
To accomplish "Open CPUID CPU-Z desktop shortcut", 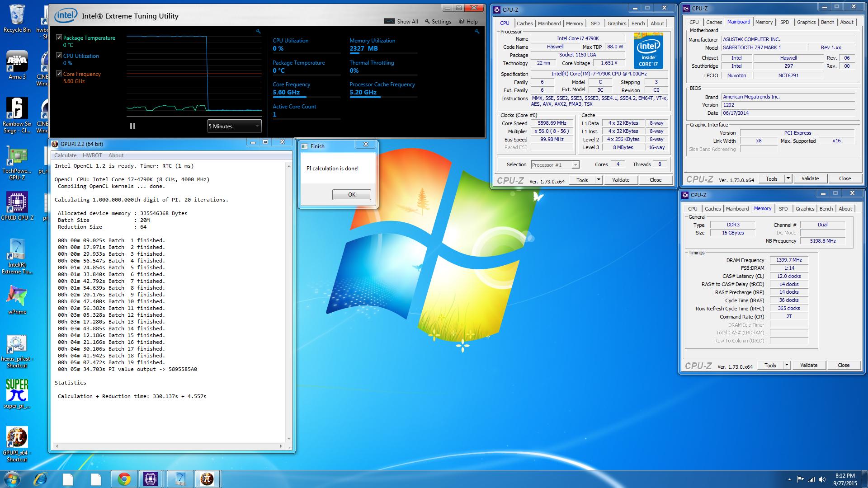I will pyautogui.click(x=17, y=206).
